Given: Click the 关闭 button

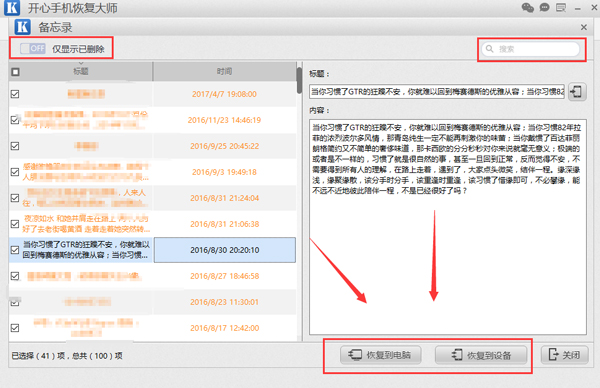Looking at the screenshot, I should coord(564,355).
